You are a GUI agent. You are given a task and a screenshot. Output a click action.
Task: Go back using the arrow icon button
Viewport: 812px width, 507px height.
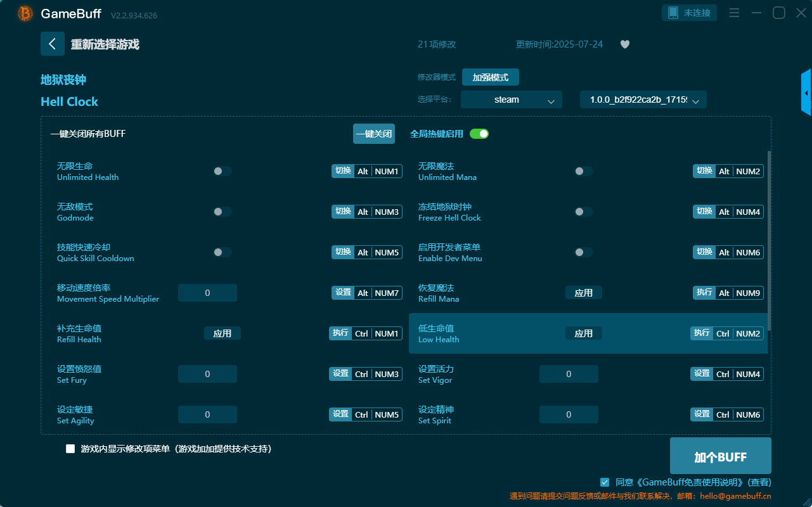(x=53, y=44)
